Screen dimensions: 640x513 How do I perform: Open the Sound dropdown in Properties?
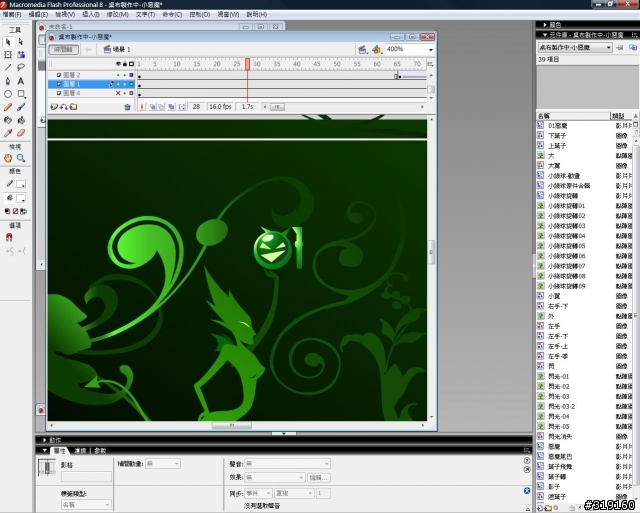click(287, 464)
